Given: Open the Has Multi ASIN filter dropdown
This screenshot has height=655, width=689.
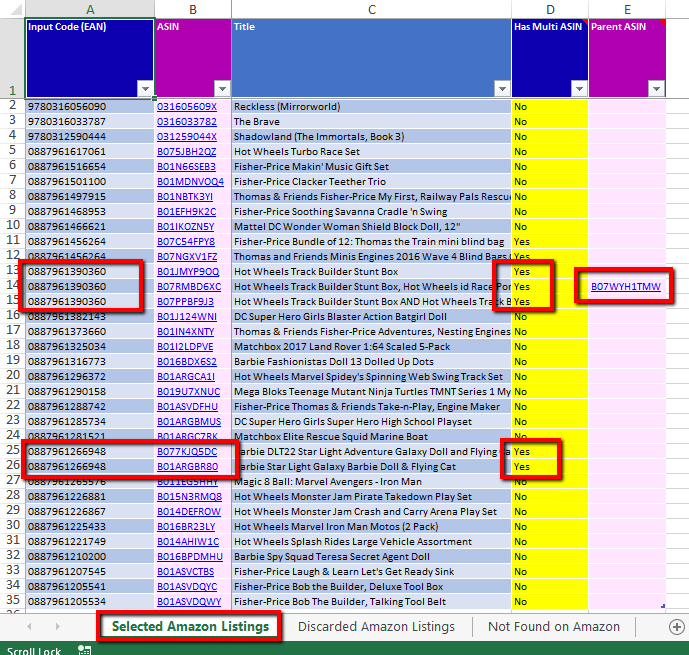Looking at the screenshot, I should 580,89.
